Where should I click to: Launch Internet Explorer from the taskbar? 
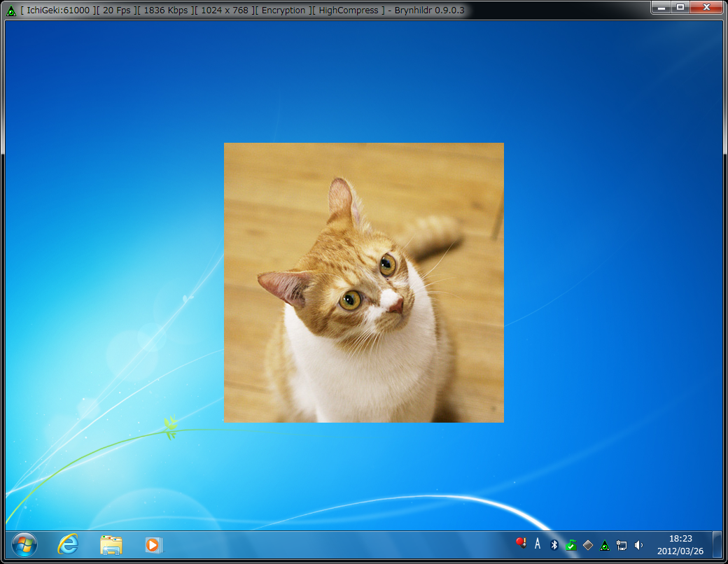[68, 544]
